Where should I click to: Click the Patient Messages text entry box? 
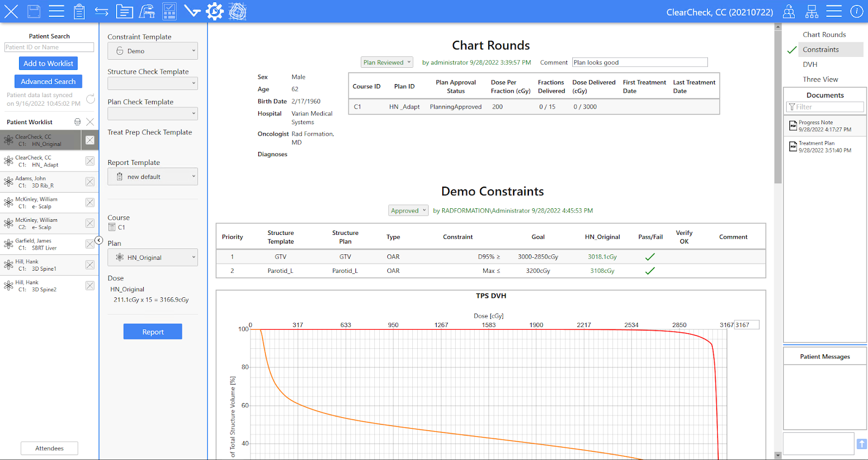[x=819, y=444]
